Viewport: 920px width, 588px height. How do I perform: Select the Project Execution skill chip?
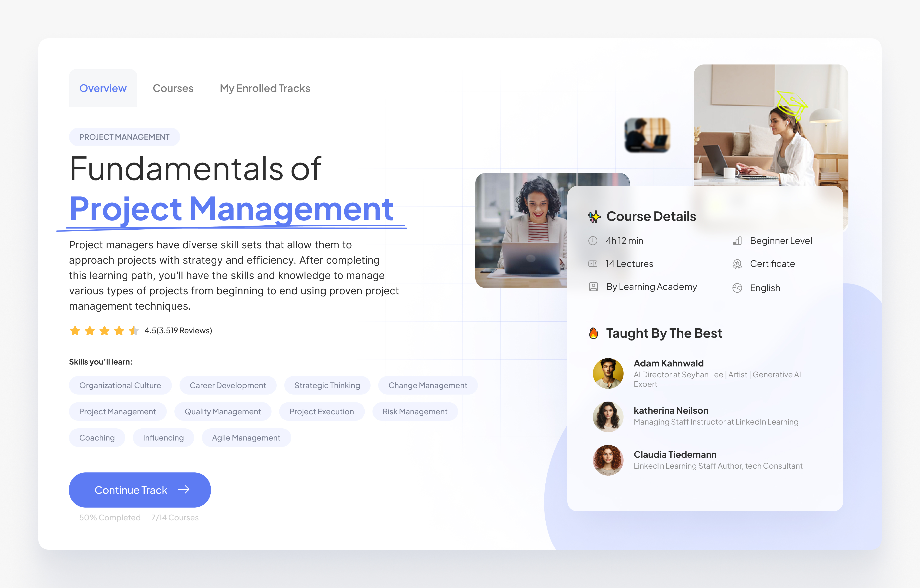(322, 412)
